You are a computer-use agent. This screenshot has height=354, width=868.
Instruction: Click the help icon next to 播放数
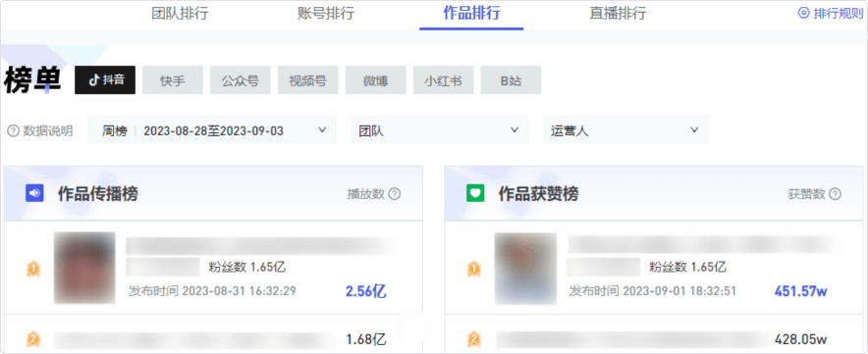point(394,194)
